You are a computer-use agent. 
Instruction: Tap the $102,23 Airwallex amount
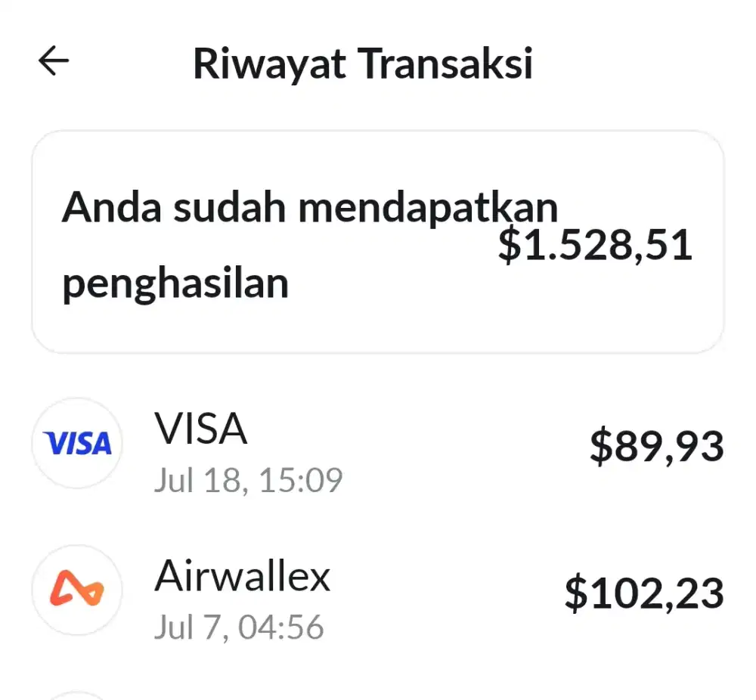pyautogui.click(x=644, y=593)
